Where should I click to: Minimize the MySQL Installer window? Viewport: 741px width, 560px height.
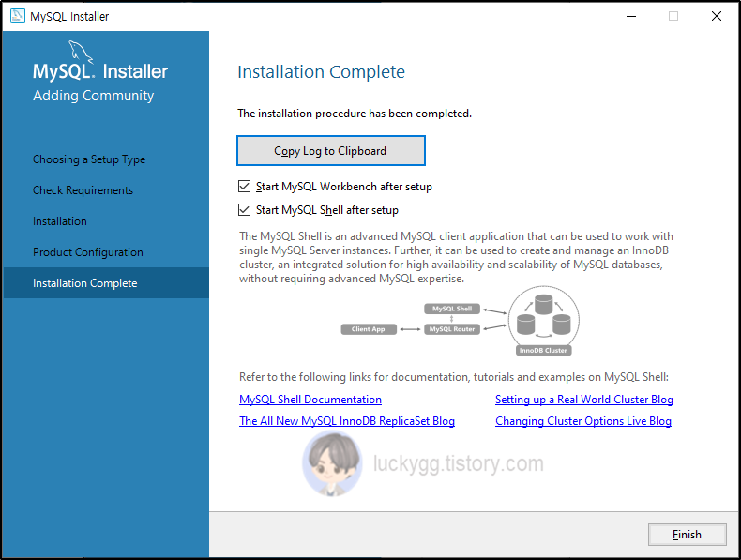click(631, 16)
